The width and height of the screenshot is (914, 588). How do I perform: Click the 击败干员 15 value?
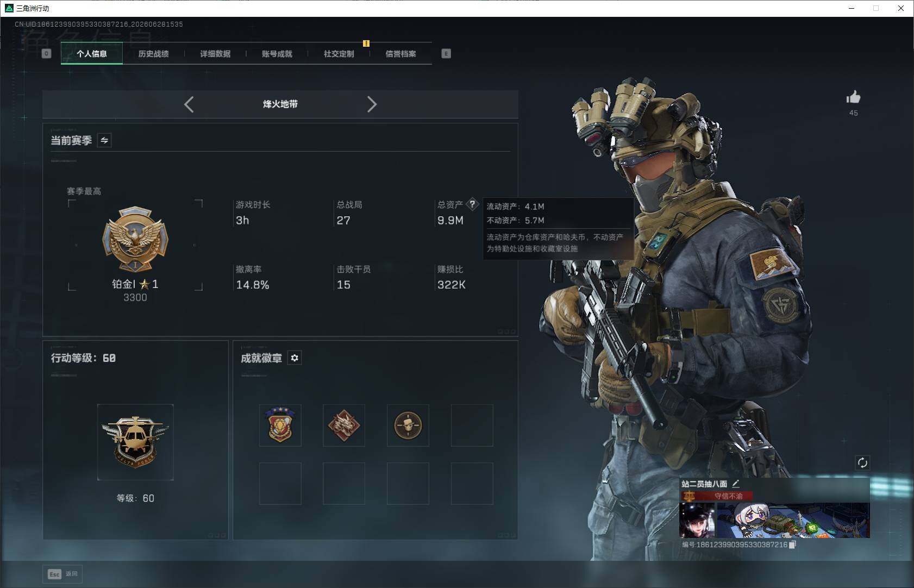pyautogui.click(x=343, y=285)
